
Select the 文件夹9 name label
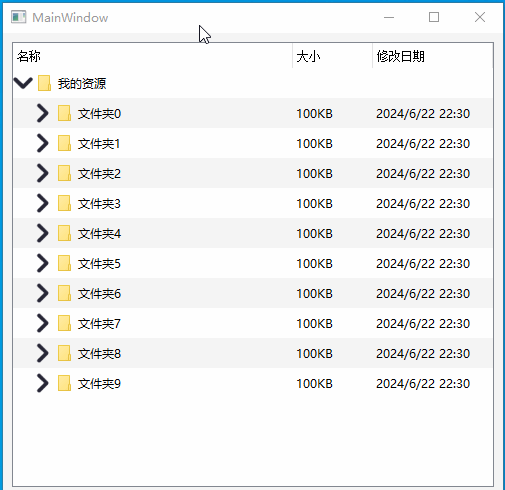pos(99,384)
